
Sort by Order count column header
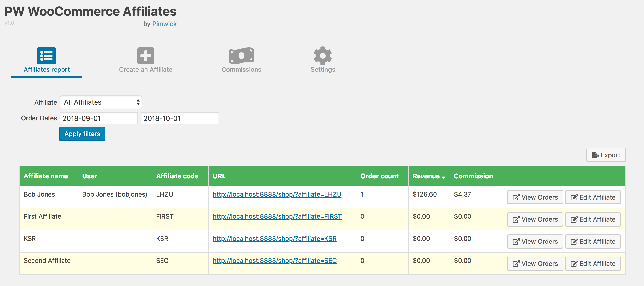[x=379, y=176]
